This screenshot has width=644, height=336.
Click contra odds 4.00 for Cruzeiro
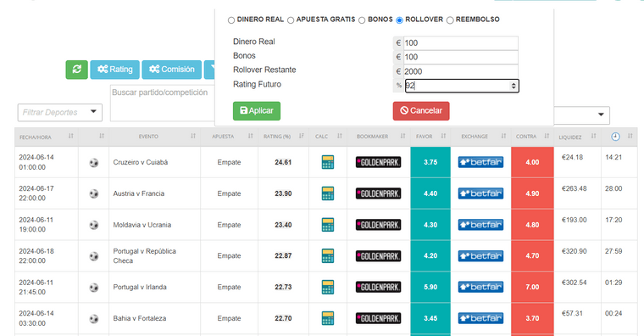(532, 162)
